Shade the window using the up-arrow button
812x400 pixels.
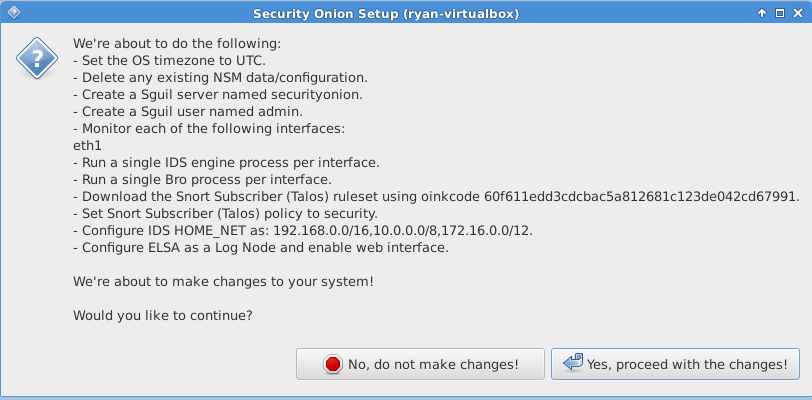click(x=762, y=13)
